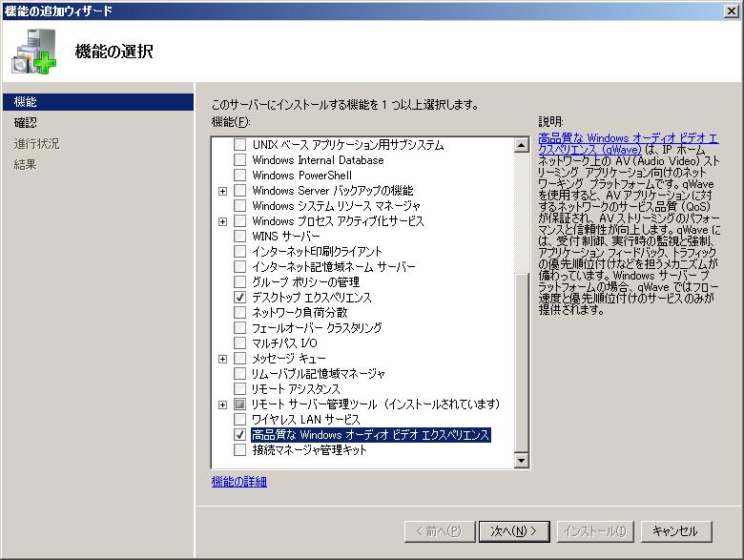This screenshot has height=560, width=744.
Task: Select 機能 step in sidebar
Action: tap(97, 102)
